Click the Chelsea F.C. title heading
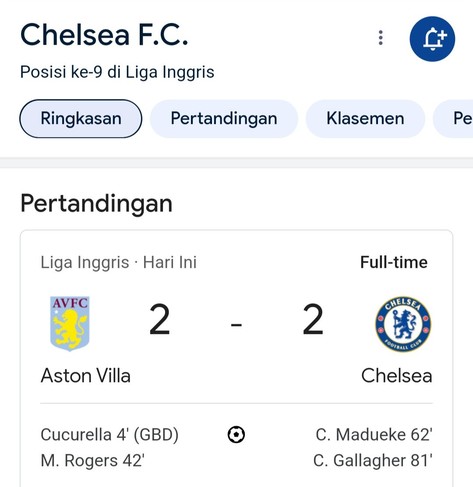Viewport: 473px width, 487px height. 104,35
